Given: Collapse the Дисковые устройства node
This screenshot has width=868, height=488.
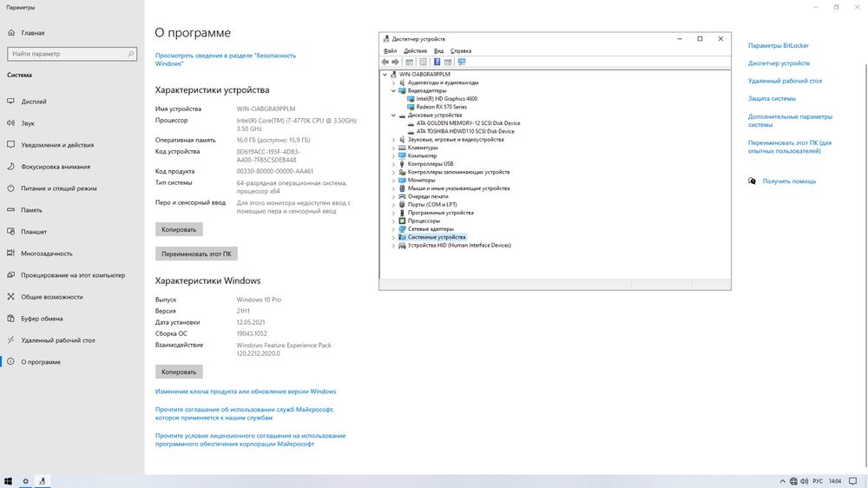Looking at the screenshot, I should (x=393, y=115).
